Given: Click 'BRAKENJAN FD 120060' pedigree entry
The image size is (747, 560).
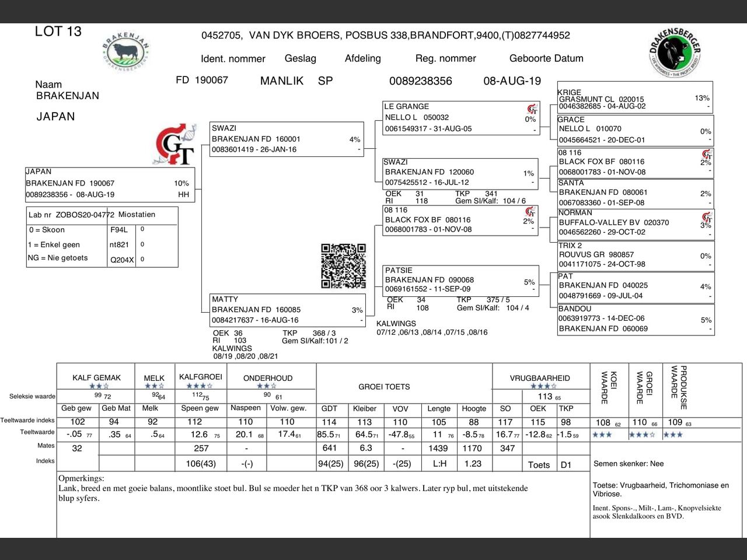Looking at the screenshot, I should click(x=430, y=172).
